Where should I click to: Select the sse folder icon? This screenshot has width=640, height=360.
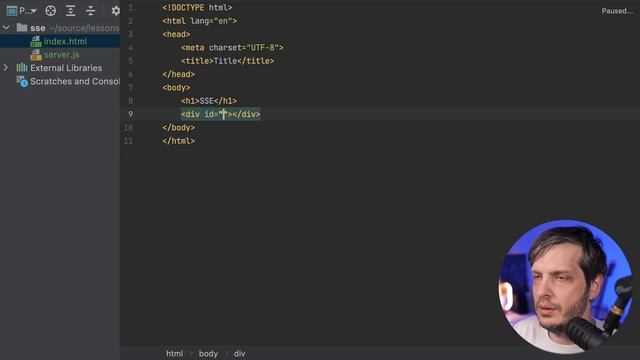22,28
